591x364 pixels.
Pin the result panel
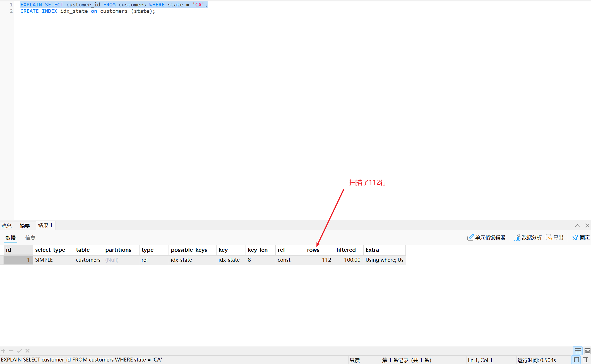[x=581, y=237]
